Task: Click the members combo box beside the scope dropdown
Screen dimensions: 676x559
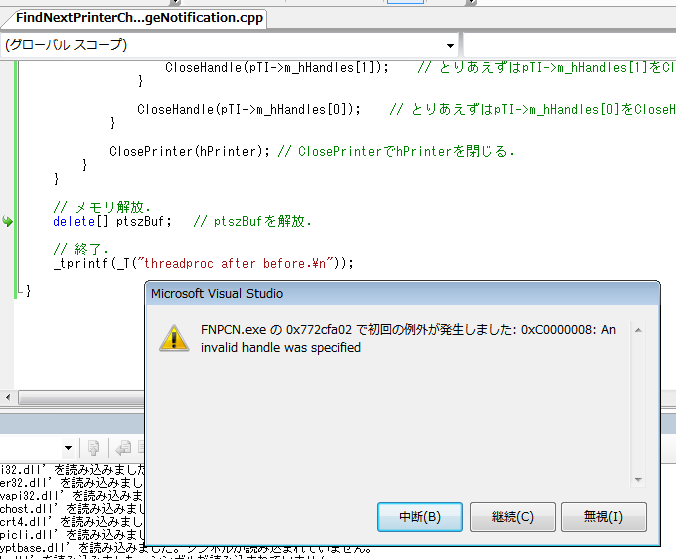Action: click(x=570, y=45)
